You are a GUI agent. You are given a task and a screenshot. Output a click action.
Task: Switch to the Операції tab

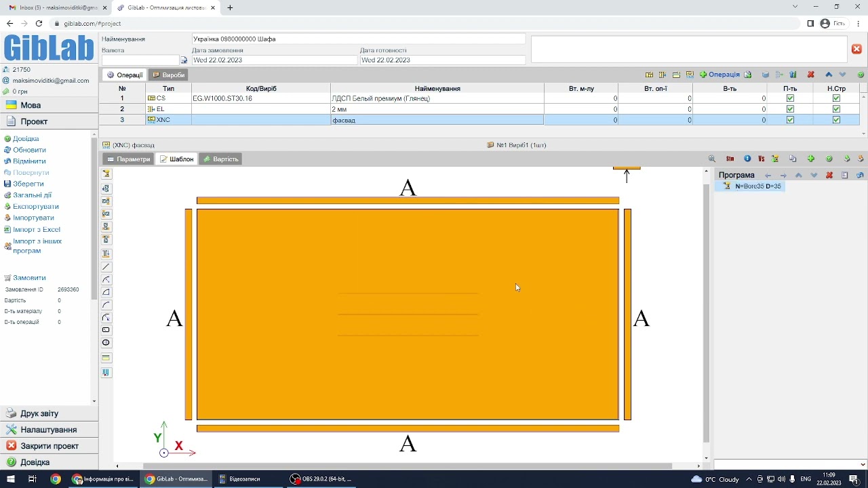125,75
